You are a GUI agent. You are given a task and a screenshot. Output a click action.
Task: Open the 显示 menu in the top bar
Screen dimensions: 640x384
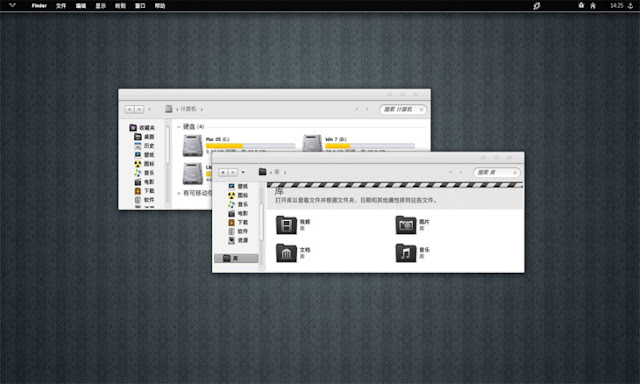point(100,6)
